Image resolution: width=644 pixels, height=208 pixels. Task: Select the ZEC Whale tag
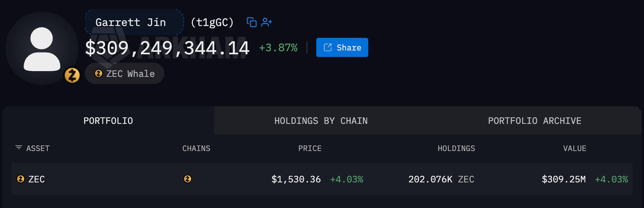click(125, 73)
